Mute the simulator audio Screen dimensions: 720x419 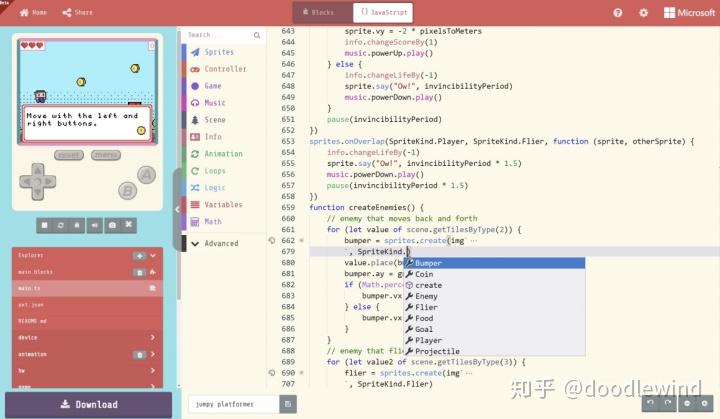95,225
